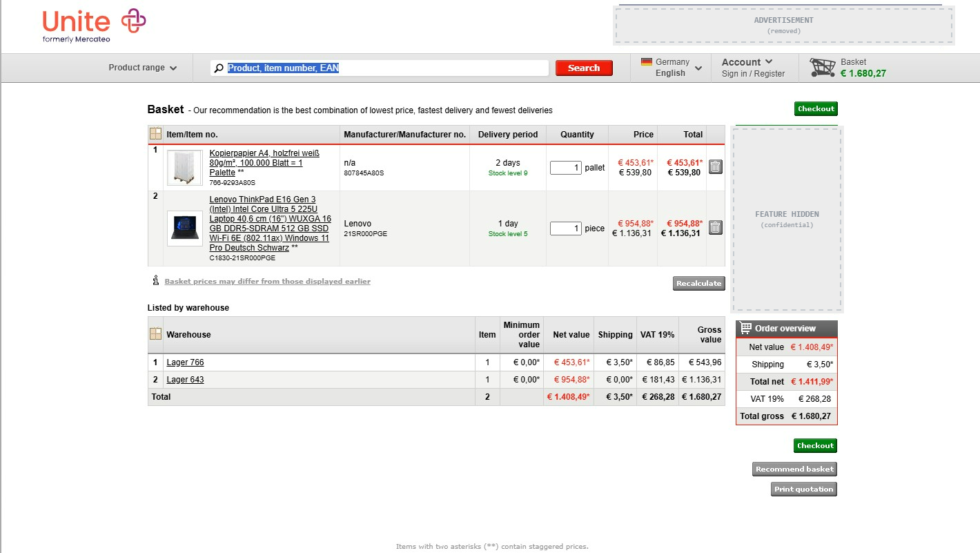Screen dimensions: 980x553
Task: Open the Kopierpapier A4 product link
Action: click(264, 162)
